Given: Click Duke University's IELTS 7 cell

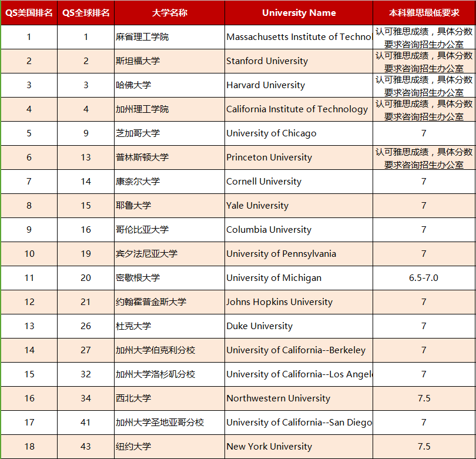Looking at the screenshot, I should 424,326.
